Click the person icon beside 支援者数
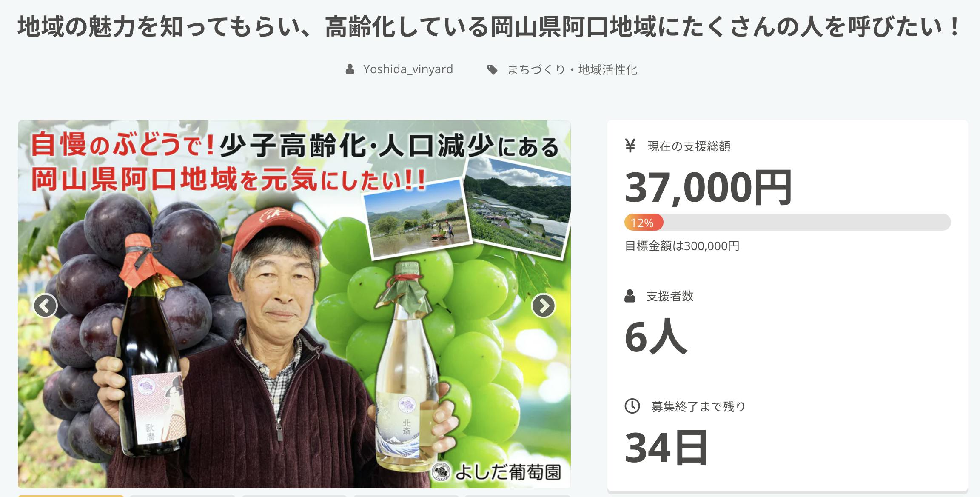This screenshot has width=980, height=497. pyautogui.click(x=630, y=296)
